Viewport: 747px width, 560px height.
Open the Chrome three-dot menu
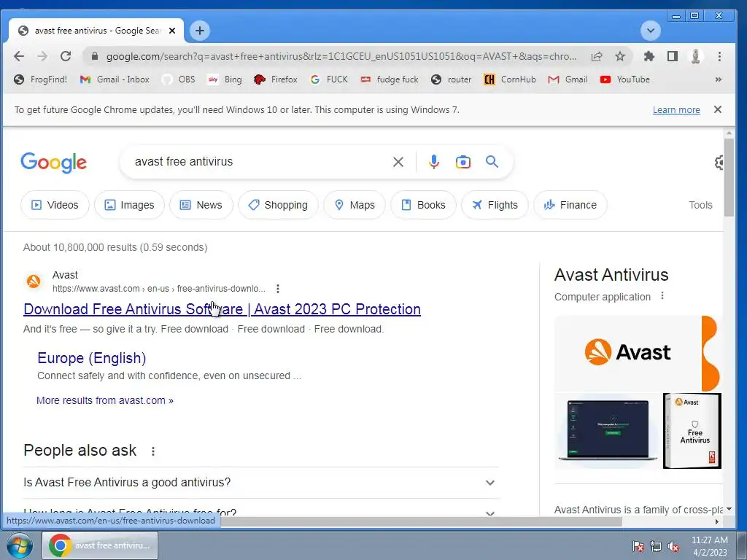pos(719,56)
